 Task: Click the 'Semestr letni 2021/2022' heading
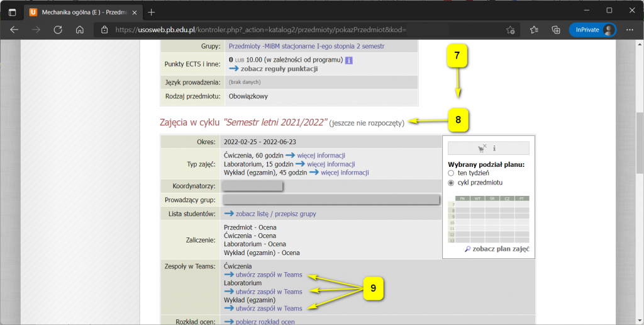(x=275, y=122)
